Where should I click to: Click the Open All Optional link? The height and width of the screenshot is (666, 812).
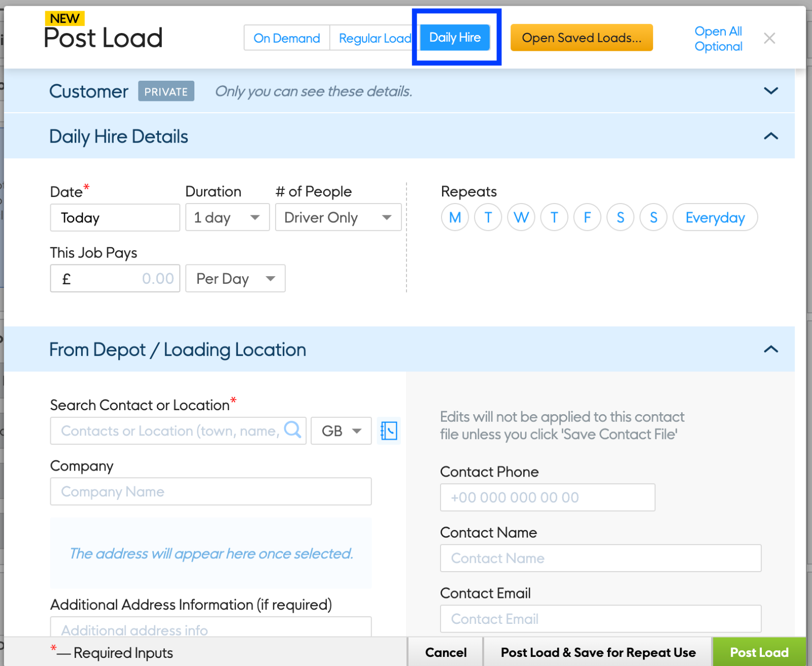(718, 39)
